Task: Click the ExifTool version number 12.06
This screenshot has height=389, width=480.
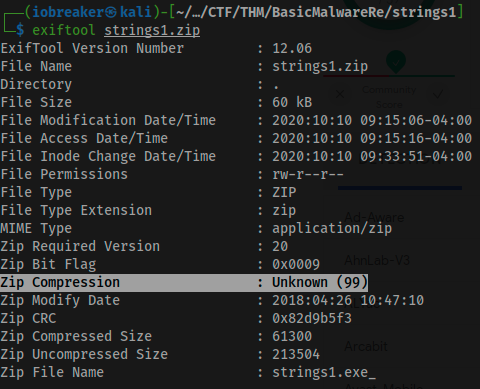Action: 292,49
